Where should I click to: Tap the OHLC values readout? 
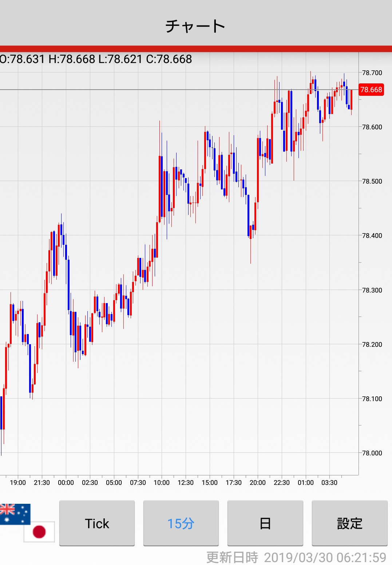[96, 59]
